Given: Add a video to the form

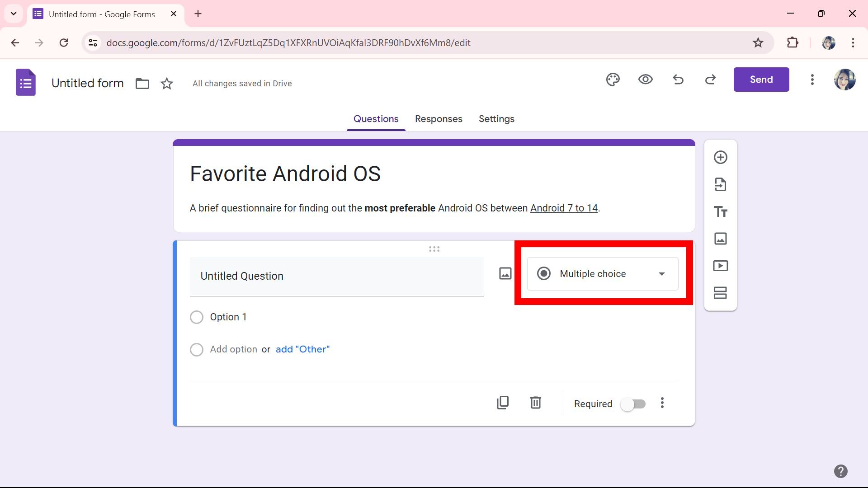Looking at the screenshot, I should (720, 266).
